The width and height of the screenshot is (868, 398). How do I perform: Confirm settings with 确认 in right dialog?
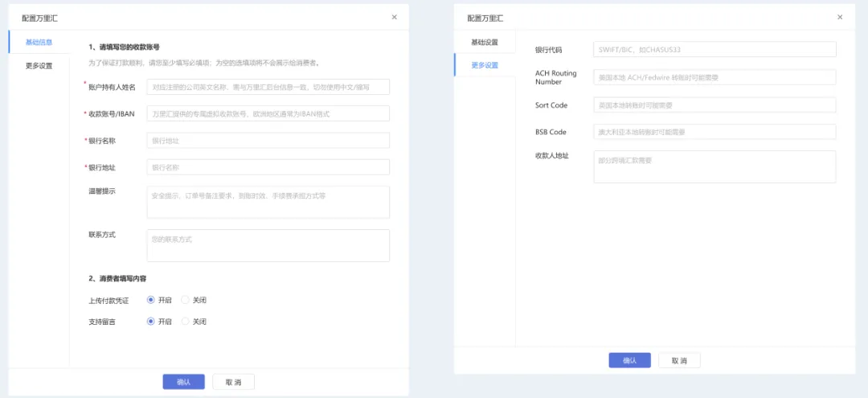tap(630, 360)
